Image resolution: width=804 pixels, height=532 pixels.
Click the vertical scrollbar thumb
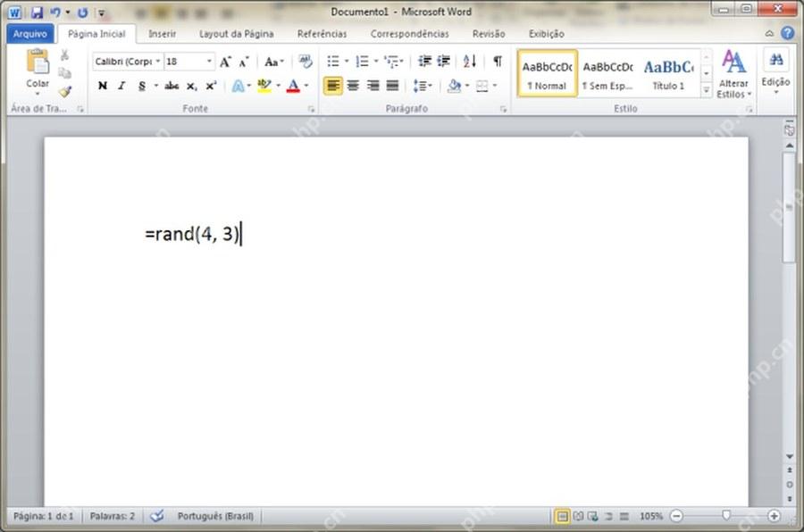(x=789, y=208)
